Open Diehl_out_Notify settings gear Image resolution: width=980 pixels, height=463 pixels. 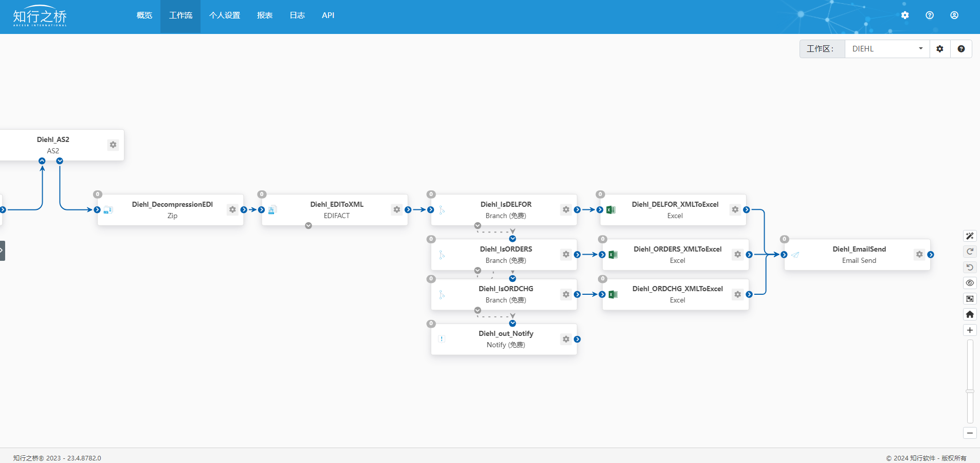point(566,339)
